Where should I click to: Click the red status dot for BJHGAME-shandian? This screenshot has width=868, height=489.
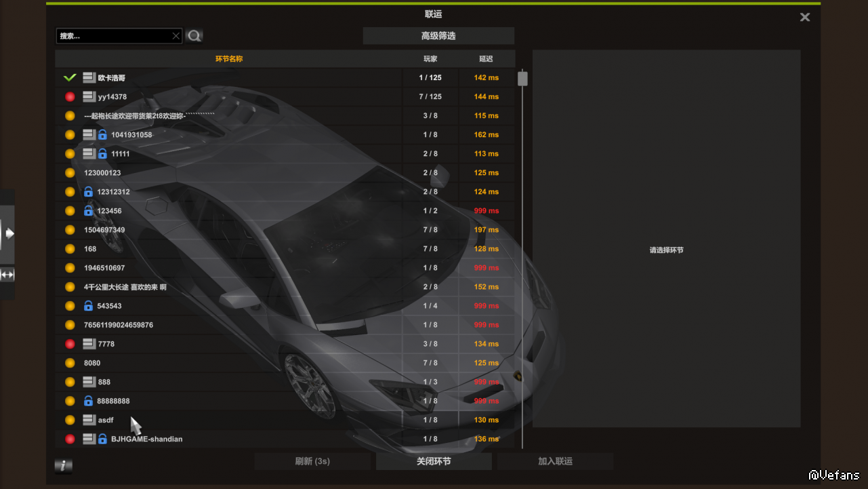70,439
